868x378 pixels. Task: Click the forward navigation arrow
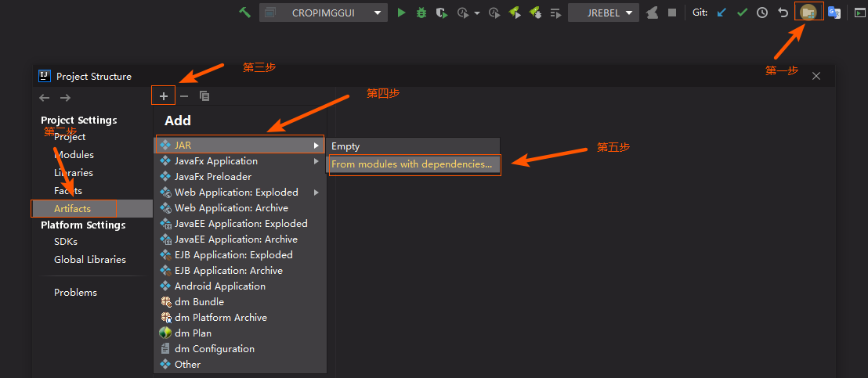(65, 98)
